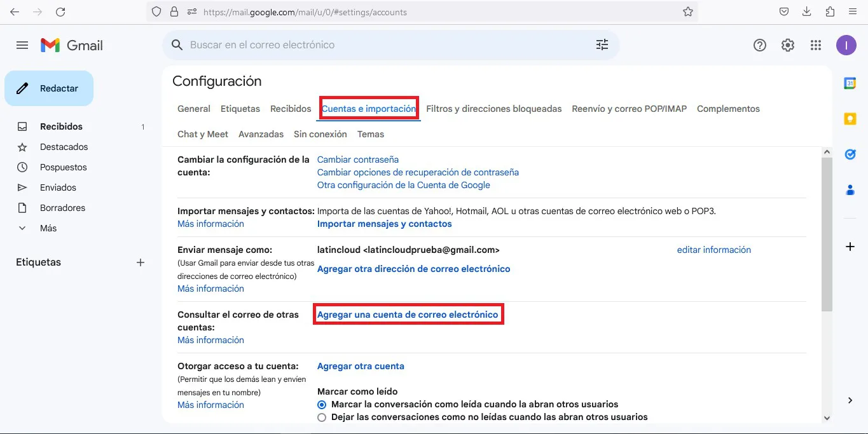This screenshot has height=434, width=868.
Task: Click 'Agregar una cuenta de correo electrónico' link
Action: tap(408, 315)
